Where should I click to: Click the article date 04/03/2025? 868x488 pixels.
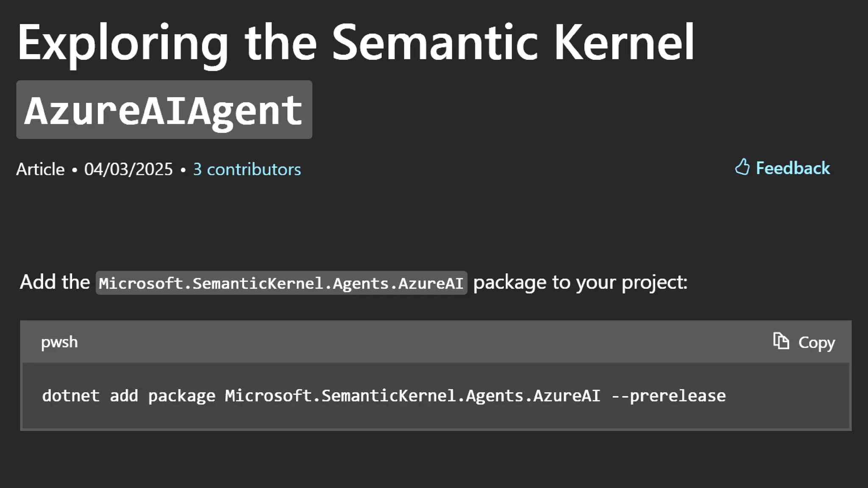[128, 169]
